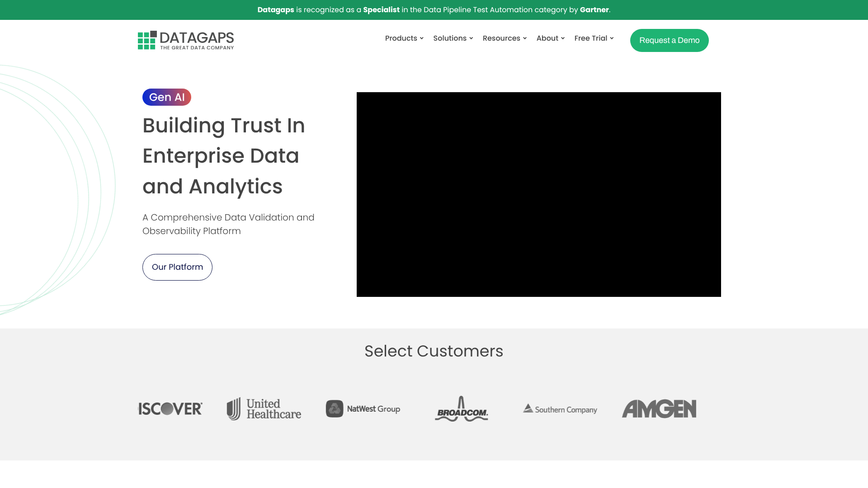Play the embedded video

click(x=539, y=194)
